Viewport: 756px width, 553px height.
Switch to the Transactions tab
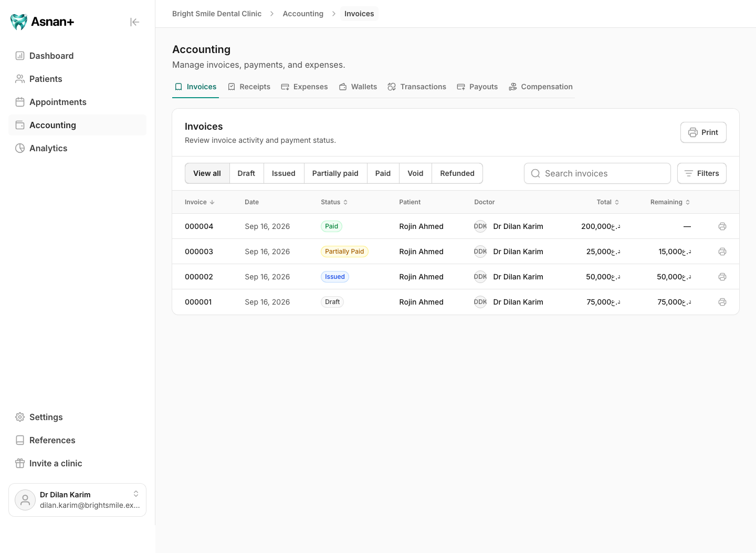417,87
